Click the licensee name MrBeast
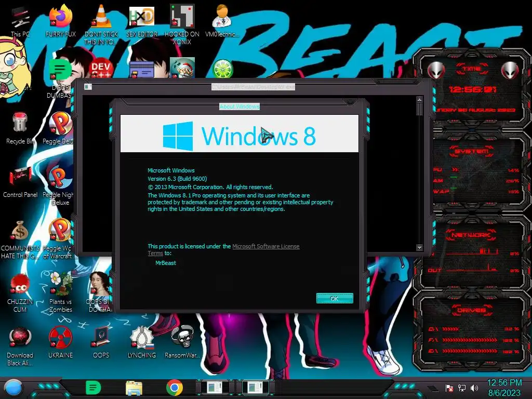 click(166, 263)
